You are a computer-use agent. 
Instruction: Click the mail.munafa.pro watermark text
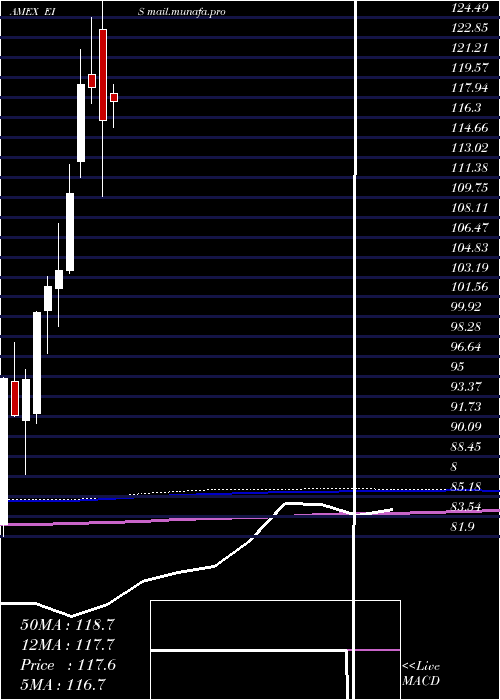(x=186, y=12)
